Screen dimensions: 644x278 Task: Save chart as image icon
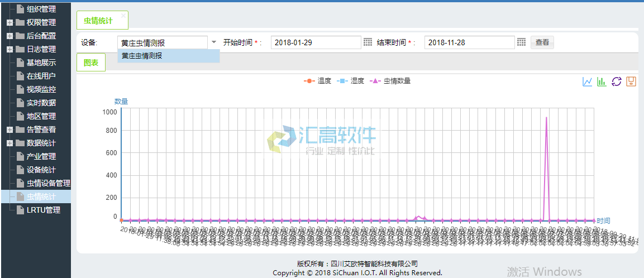coord(631,82)
